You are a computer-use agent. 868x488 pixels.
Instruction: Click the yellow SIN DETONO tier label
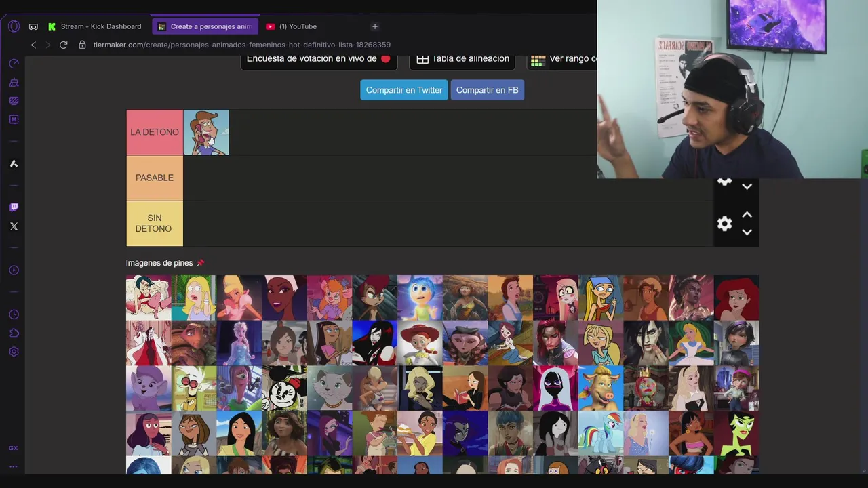[x=155, y=224]
